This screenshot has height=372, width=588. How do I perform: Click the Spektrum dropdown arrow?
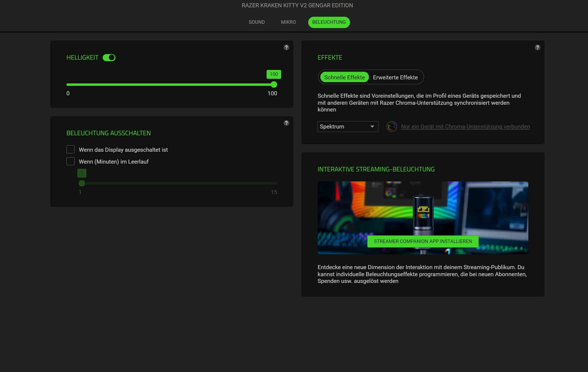coord(372,127)
